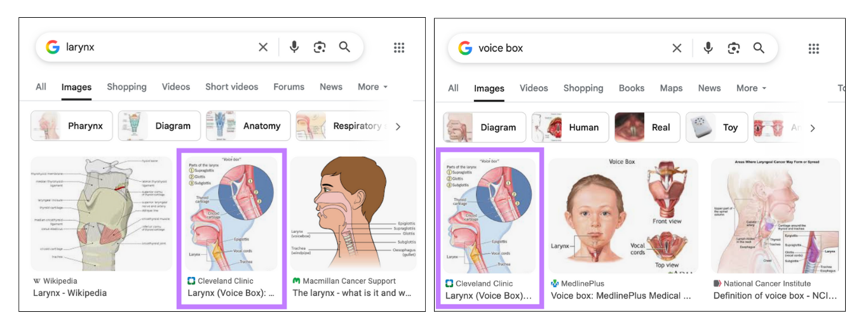Filter larynx images by Pharynx chip

click(72, 126)
